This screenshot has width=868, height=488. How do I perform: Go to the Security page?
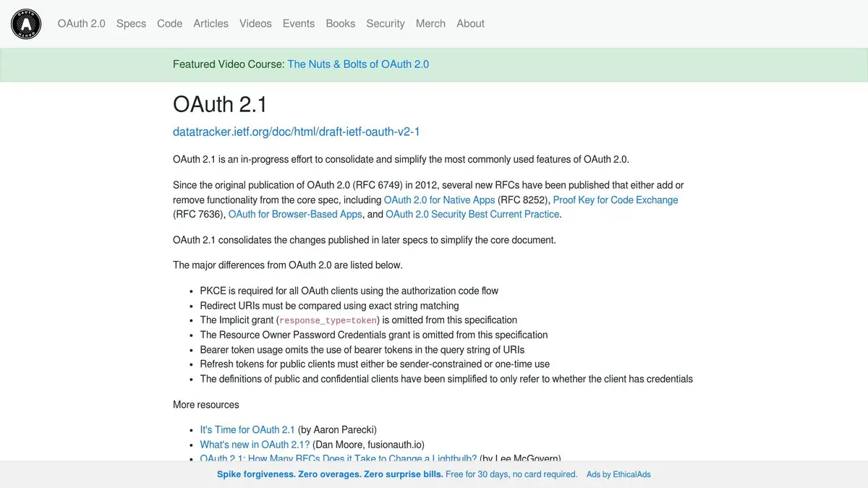point(386,24)
